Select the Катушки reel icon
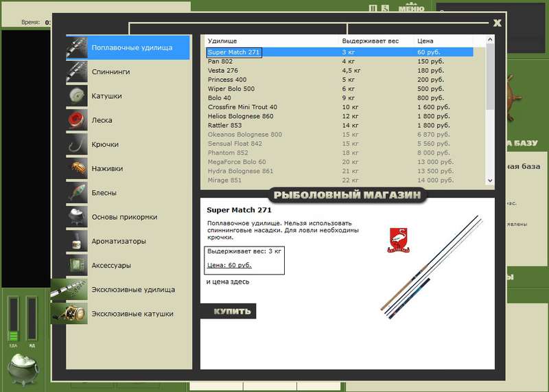This screenshot has width=549, height=392. click(77, 96)
